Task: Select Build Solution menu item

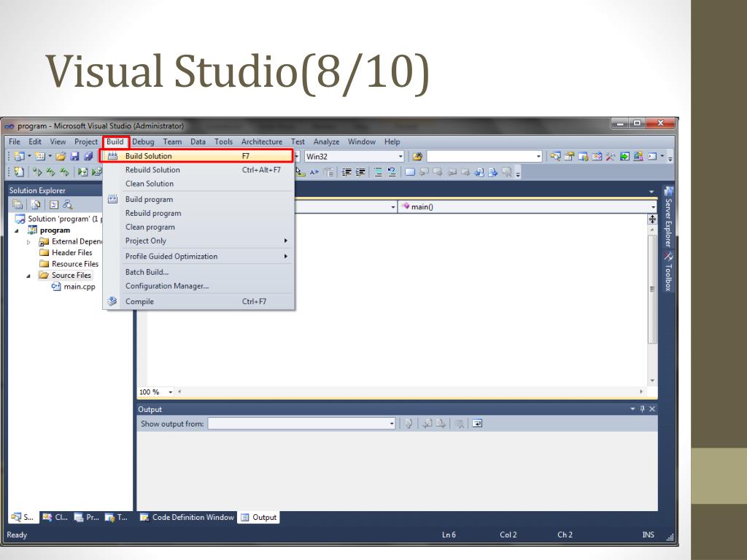Action: (198, 156)
